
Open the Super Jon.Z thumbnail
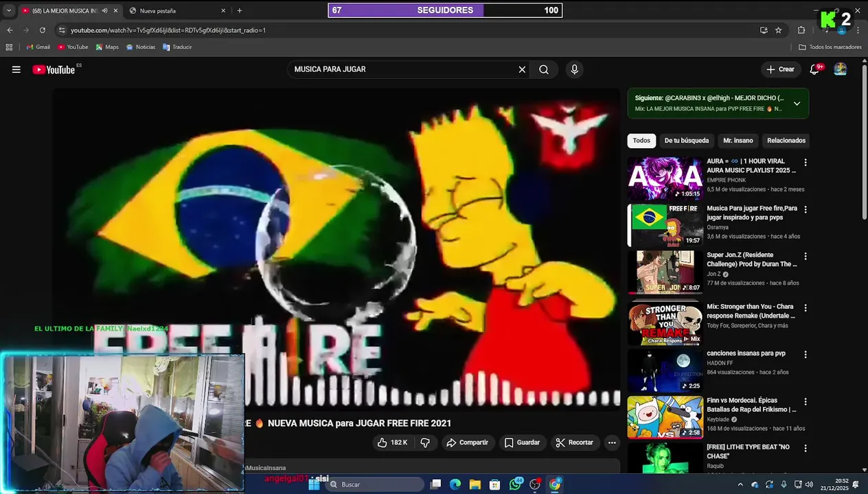pyautogui.click(x=665, y=272)
